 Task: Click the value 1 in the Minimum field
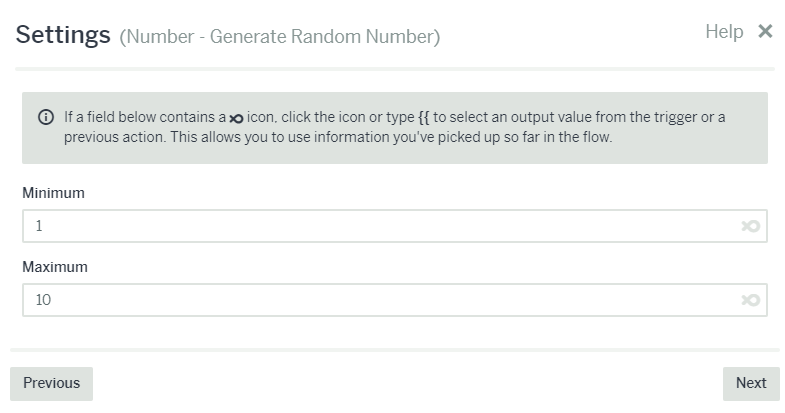coord(39,226)
